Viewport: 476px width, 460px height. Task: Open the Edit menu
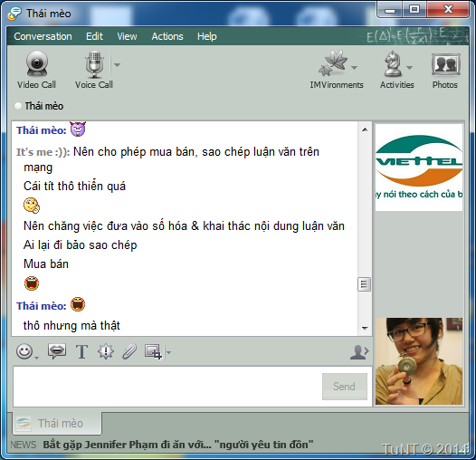tap(94, 36)
